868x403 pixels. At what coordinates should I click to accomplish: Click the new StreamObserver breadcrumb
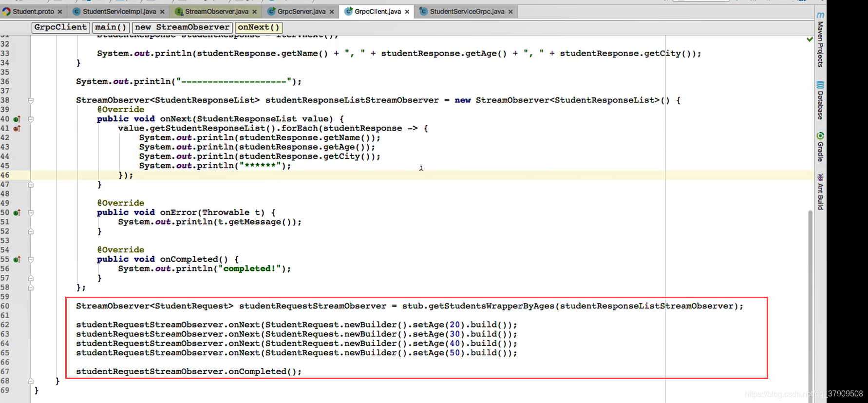point(182,27)
